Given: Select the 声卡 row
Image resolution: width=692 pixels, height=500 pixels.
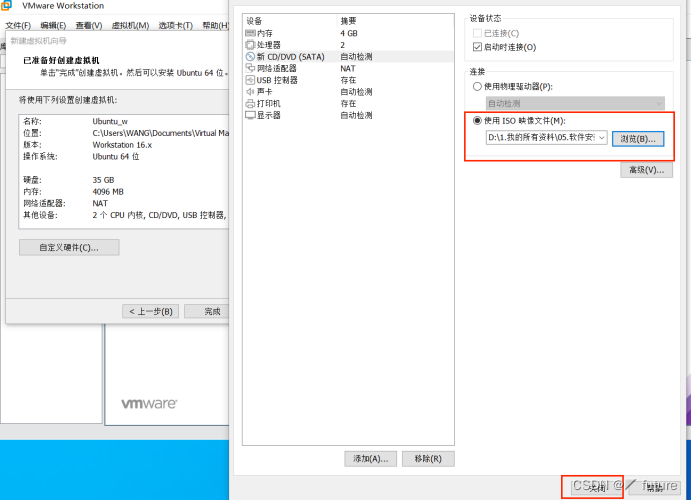Looking at the screenshot, I should [x=348, y=92].
